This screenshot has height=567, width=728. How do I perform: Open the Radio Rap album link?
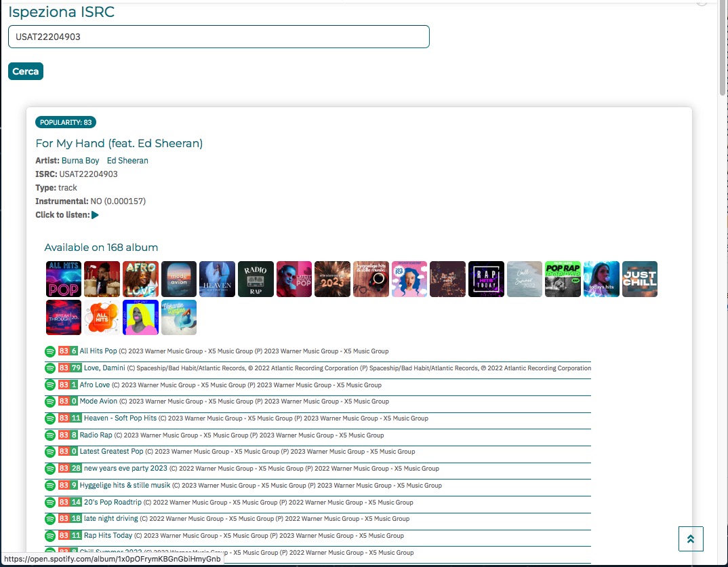(96, 435)
